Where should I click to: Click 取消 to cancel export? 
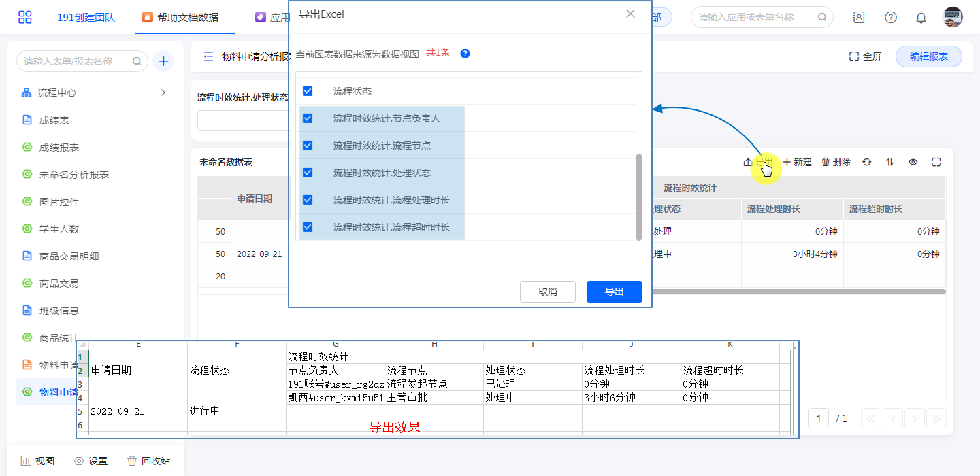tap(547, 292)
